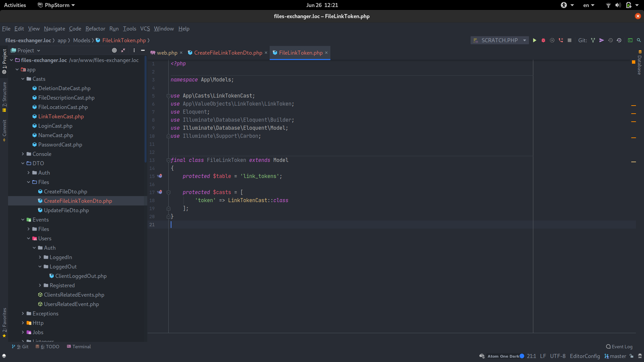
Task: Start debugging with the red bug icon
Action: point(543,40)
